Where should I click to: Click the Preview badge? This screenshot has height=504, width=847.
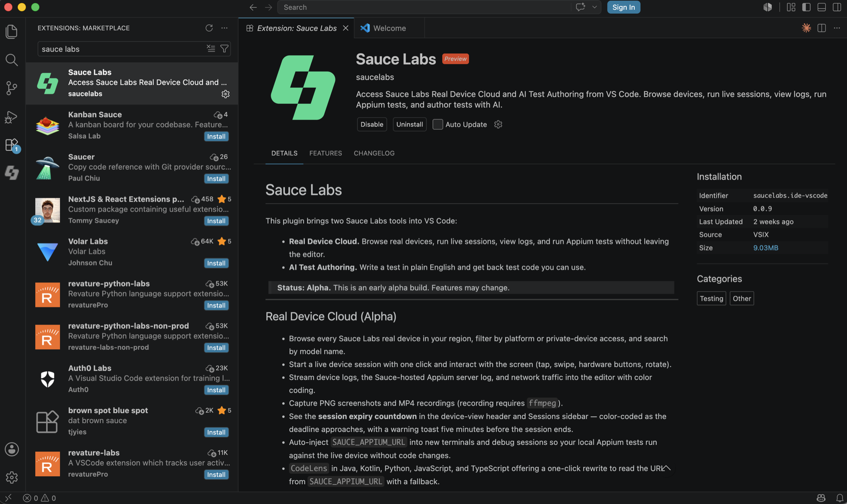click(x=455, y=59)
